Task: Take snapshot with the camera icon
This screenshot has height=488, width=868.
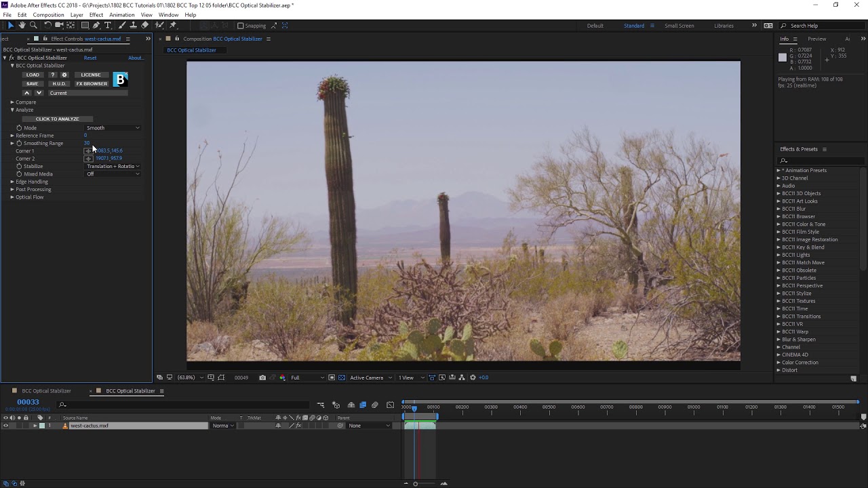Action: 262,378
